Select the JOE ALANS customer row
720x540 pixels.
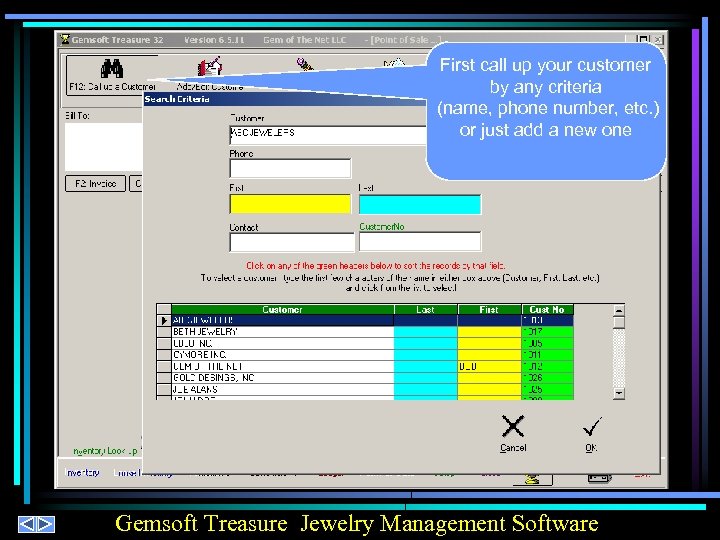365,389
